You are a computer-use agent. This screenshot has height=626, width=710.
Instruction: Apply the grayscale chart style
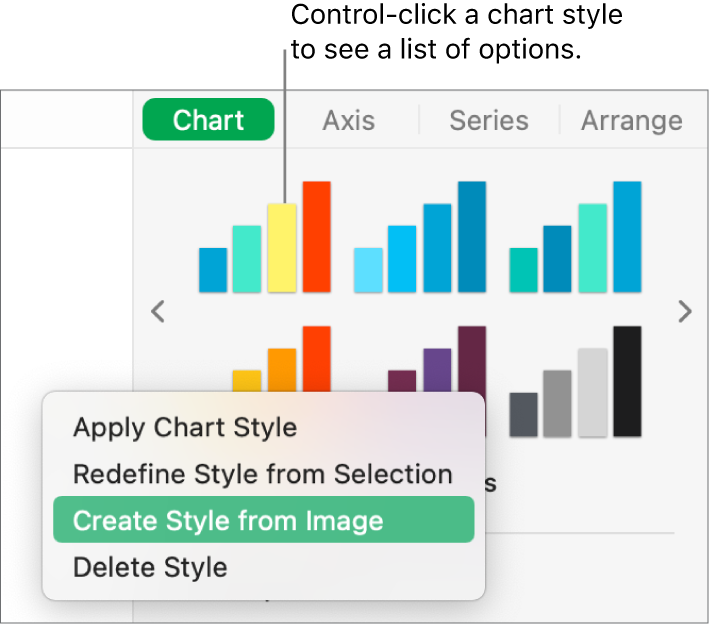pyautogui.click(x=575, y=382)
